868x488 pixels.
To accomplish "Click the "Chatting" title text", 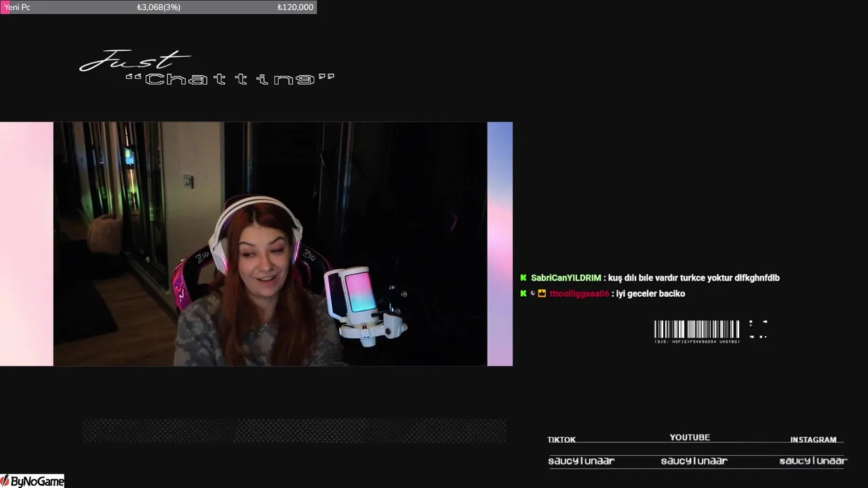I will point(231,79).
